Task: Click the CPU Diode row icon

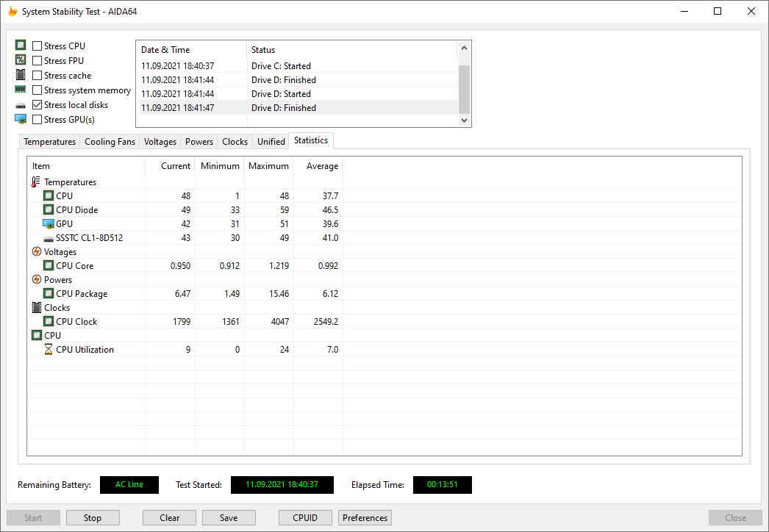Action: [x=48, y=209]
